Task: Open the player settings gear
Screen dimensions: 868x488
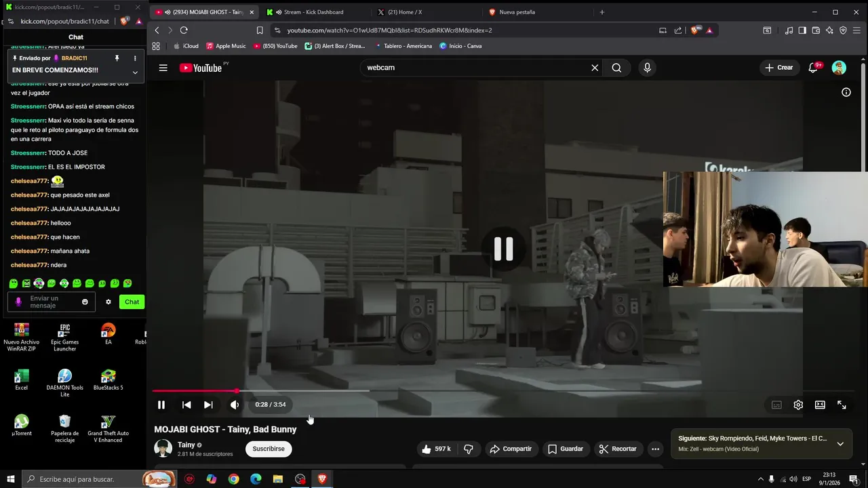Action: pos(798,405)
